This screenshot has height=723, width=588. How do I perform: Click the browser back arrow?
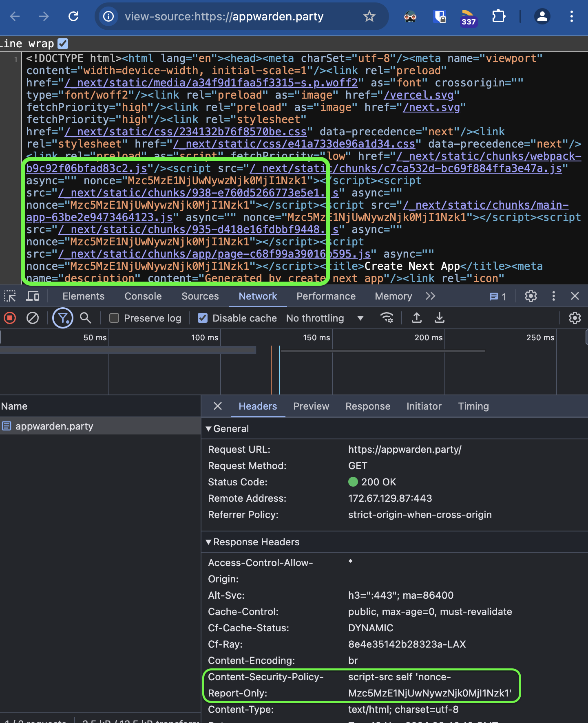tap(15, 16)
